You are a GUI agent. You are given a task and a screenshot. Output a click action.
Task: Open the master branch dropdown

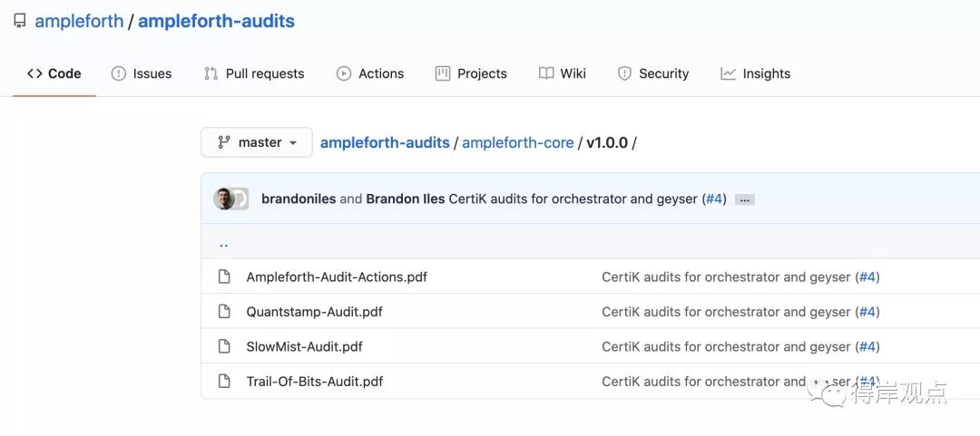click(256, 142)
